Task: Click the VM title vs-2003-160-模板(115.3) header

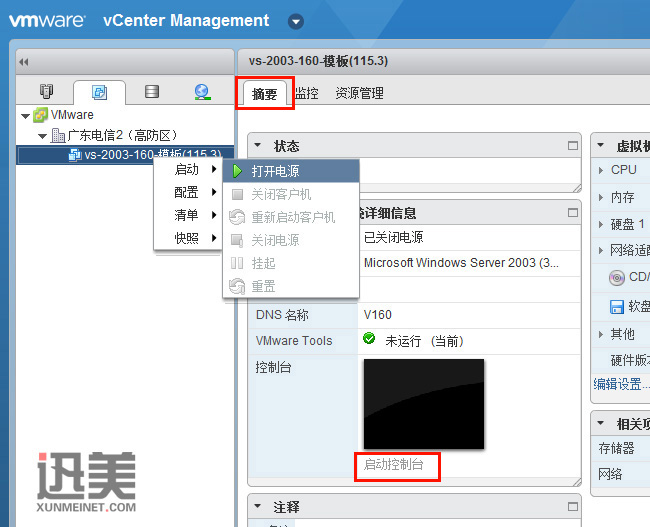Action: click(318, 61)
